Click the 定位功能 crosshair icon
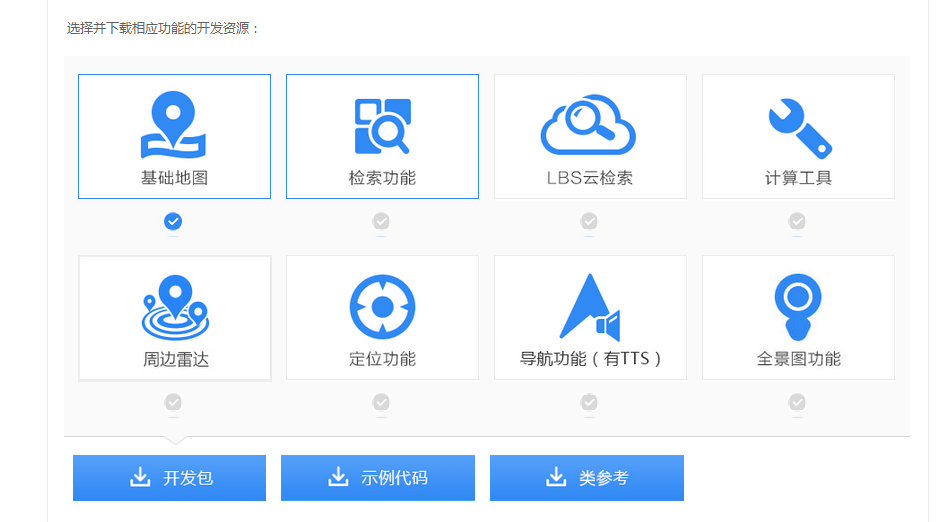The image size is (946, 522). 383,307
